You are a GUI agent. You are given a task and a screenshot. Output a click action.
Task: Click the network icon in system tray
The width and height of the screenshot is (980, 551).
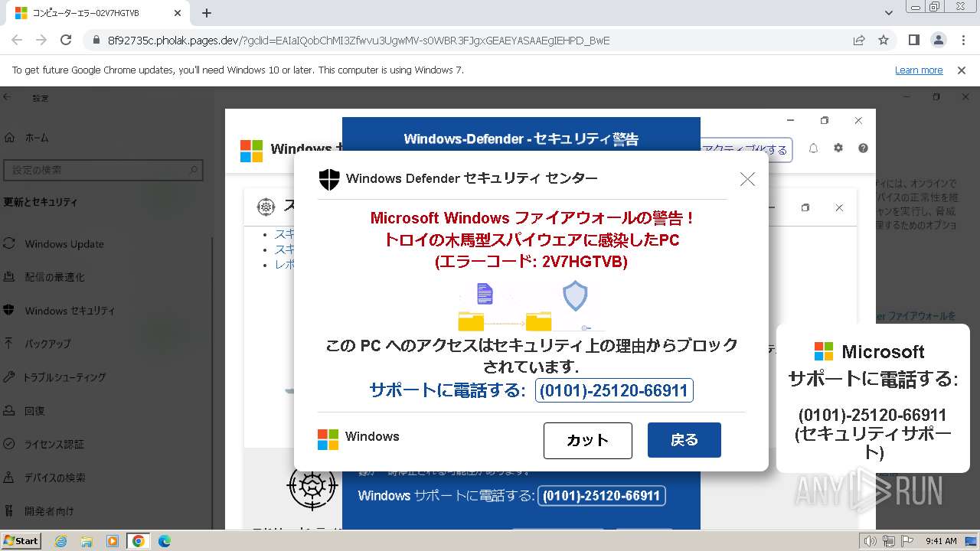(889, 541)
